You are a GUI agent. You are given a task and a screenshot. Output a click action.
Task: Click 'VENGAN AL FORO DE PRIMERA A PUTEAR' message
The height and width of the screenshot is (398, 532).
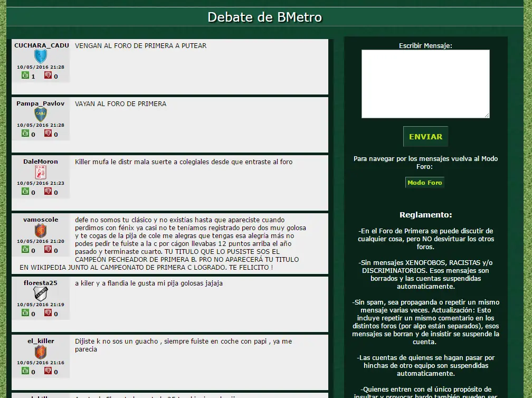(x=140, y=46)
